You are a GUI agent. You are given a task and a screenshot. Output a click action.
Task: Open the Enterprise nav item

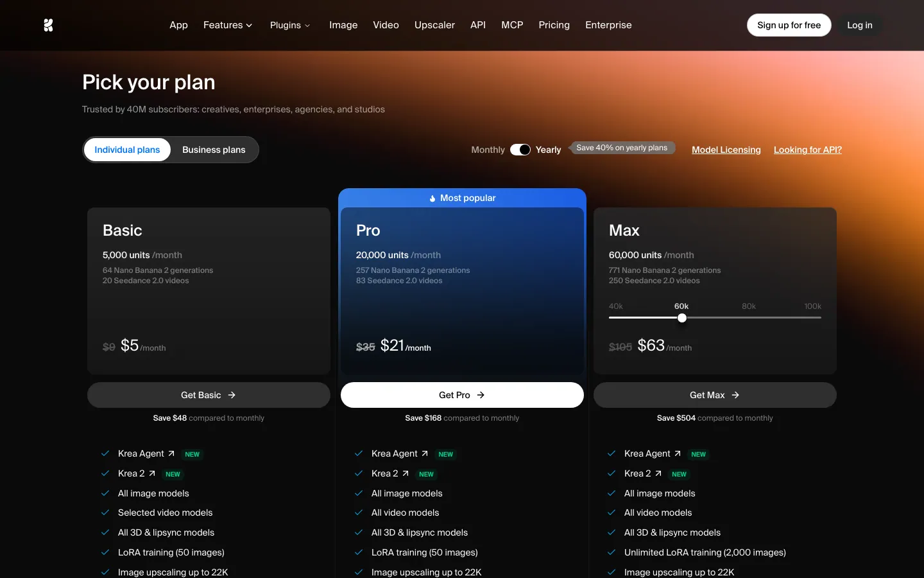[x=608, y=25]
